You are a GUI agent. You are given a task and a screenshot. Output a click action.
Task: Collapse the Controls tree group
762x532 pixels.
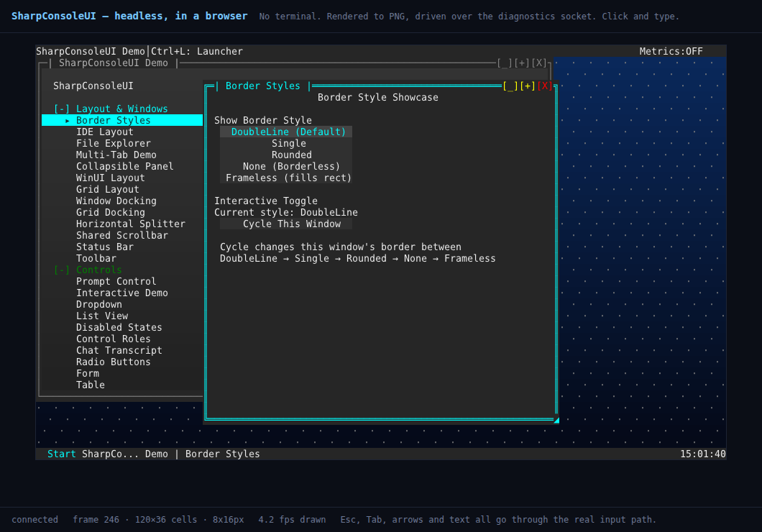pos(62,270)
